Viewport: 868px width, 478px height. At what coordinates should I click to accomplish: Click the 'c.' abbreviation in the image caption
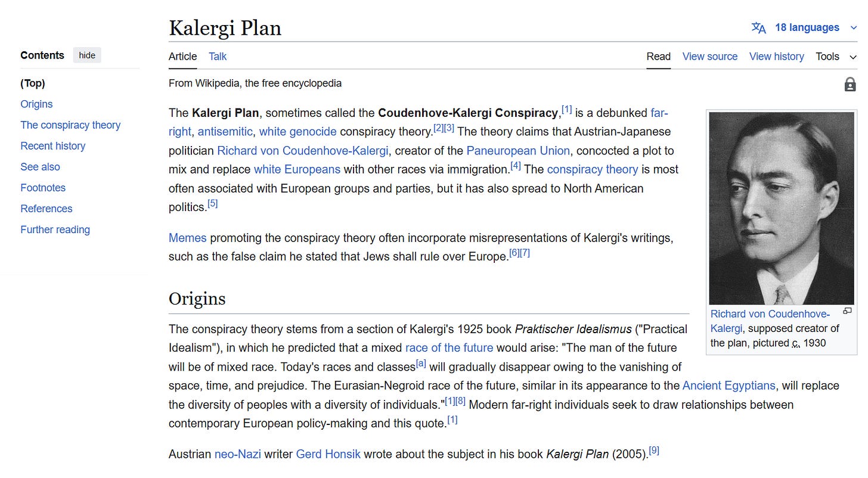pos(795,343)
